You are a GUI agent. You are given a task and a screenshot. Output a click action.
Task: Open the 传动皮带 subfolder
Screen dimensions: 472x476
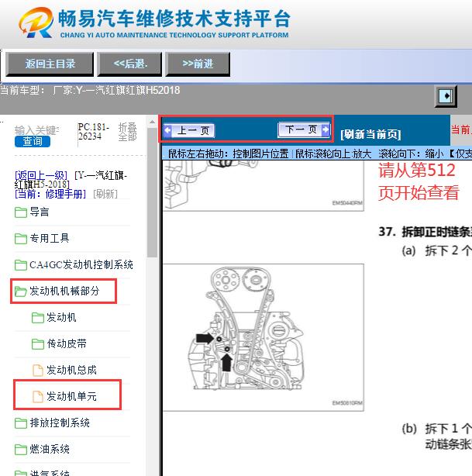[66, 344]
